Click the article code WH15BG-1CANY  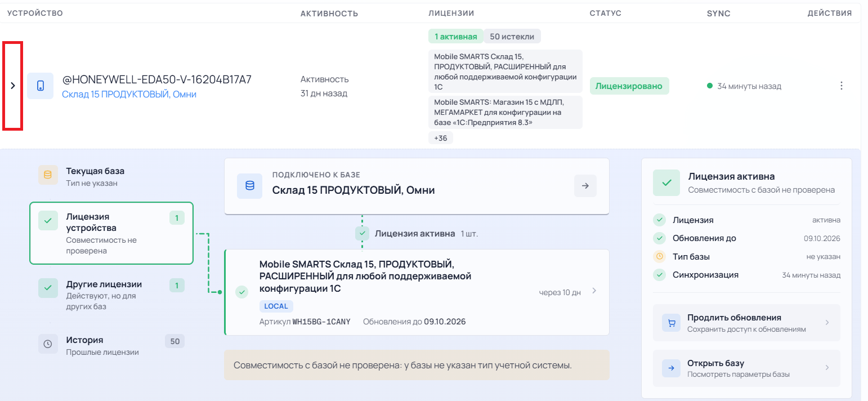321,322
